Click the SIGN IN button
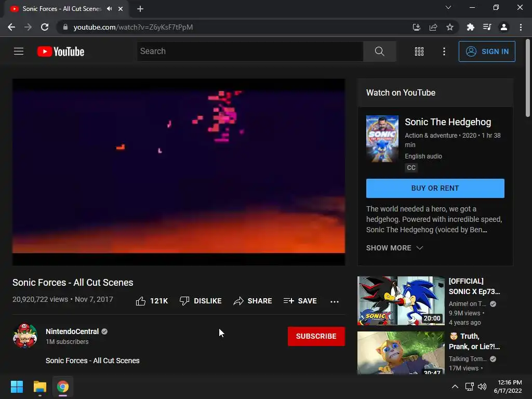 coord(487,51)
